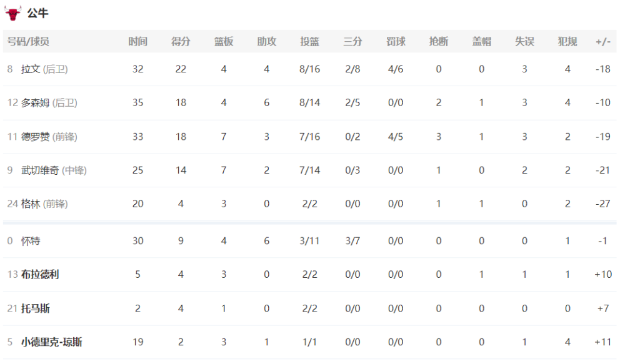Click the Bulls team logo icon
The height and width of the screenshot is (364, 625).
pyautogui.click(x=12, y=14)
